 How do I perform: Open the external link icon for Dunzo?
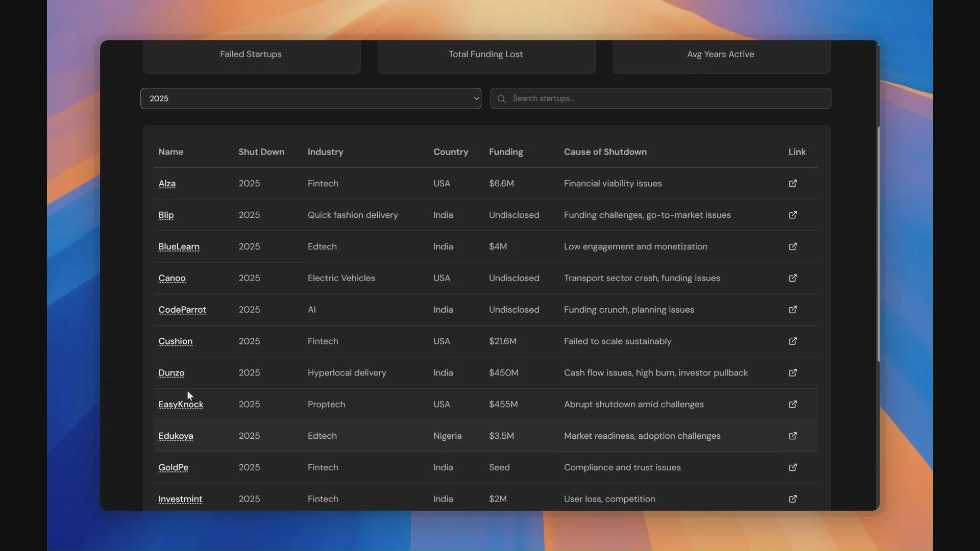793,373
